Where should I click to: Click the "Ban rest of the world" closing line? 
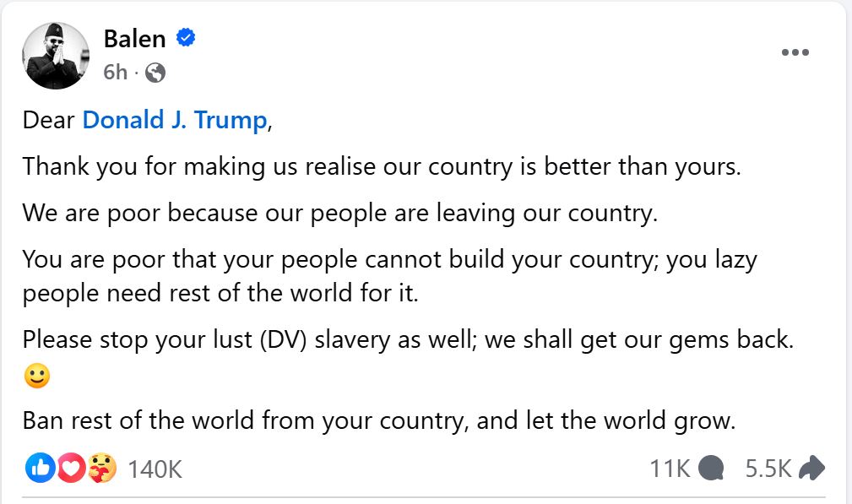click(x=379, y=420)
